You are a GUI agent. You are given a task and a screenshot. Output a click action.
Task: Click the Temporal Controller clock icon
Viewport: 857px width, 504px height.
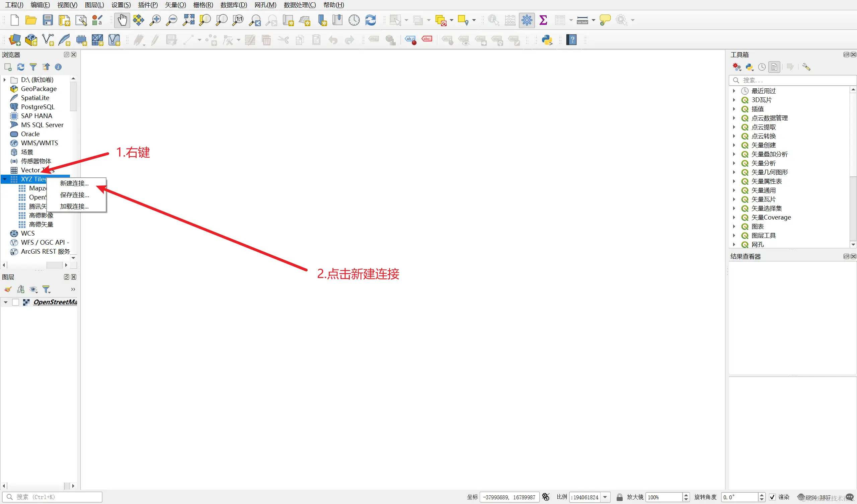click(x=354, y=20)
